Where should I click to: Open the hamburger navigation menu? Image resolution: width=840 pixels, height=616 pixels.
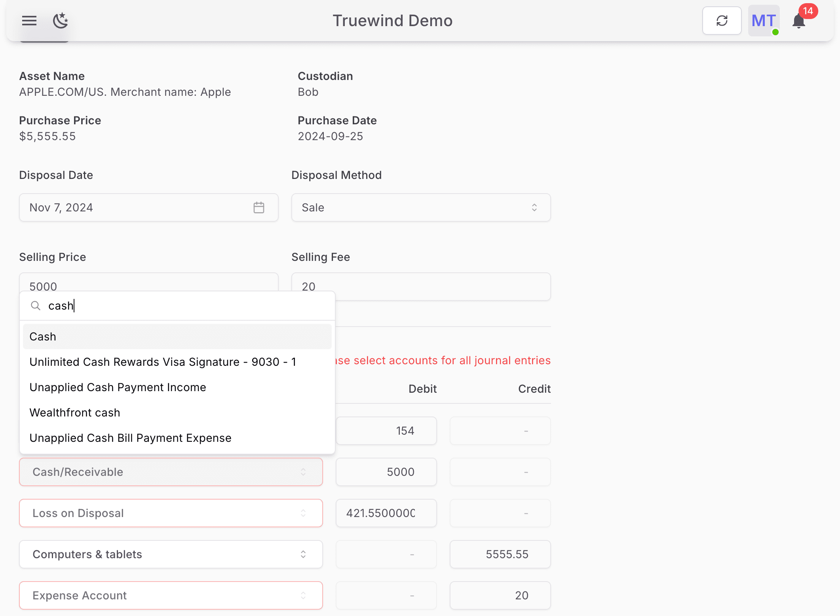pyautogui.click(x=29, y=21)
